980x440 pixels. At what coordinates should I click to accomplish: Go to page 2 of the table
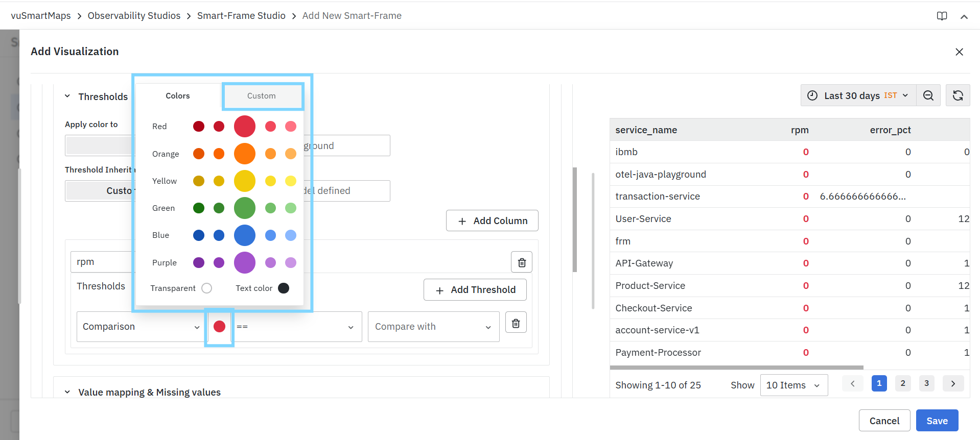(x=903, y=383)
